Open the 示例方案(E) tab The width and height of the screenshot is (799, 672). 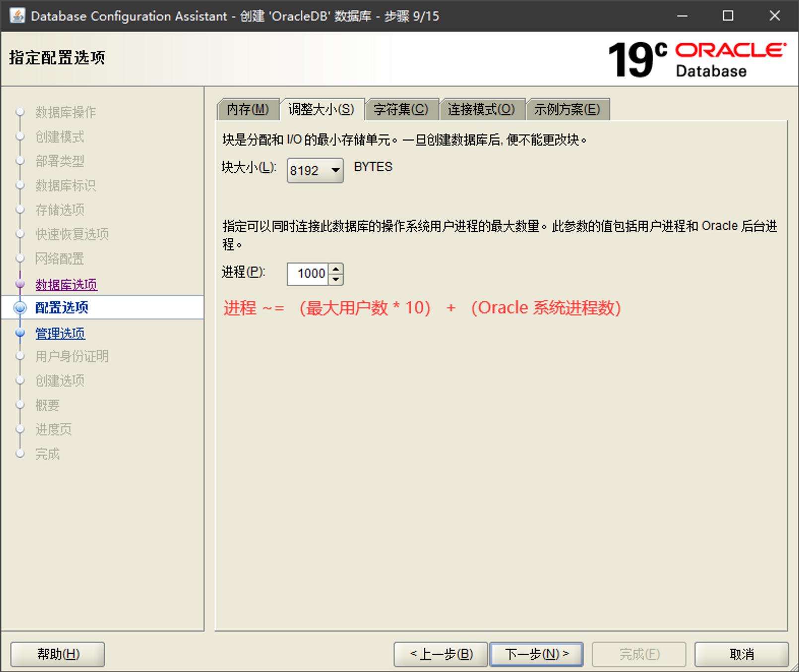pos(567,109)
